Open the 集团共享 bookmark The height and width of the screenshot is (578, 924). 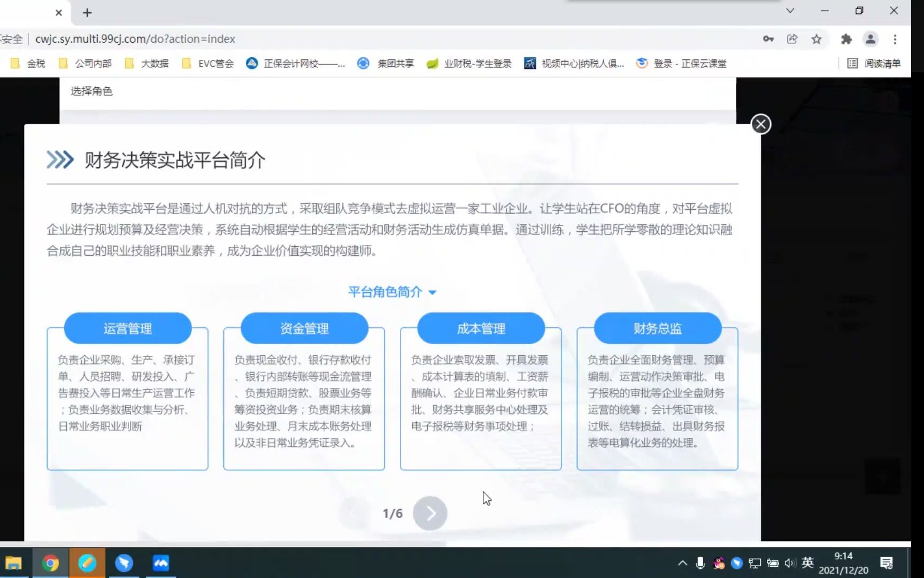pyautogui.click(x=386, y=64)
